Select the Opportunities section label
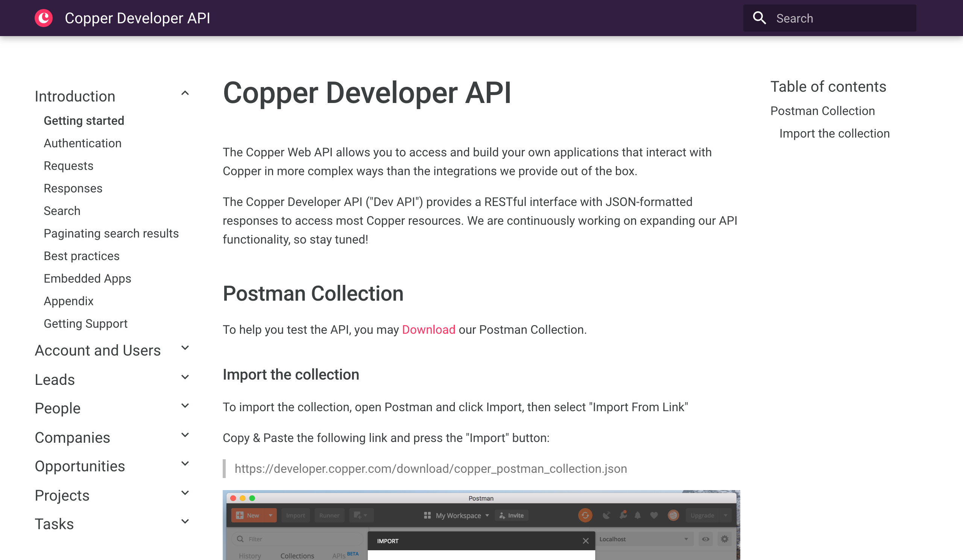 [x=79, y=466]
